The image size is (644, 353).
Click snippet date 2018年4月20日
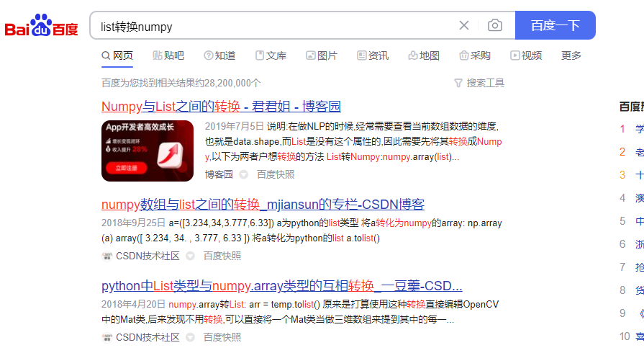click(134, 305)
